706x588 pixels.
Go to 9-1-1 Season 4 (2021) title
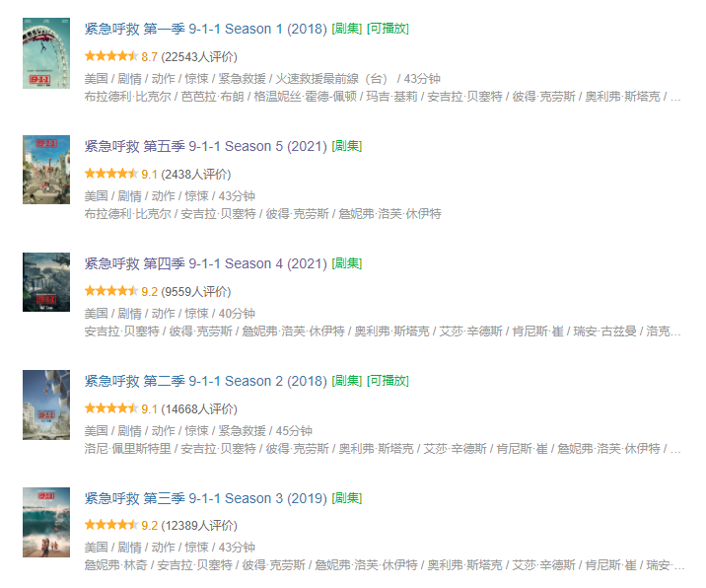pos(206,263)
